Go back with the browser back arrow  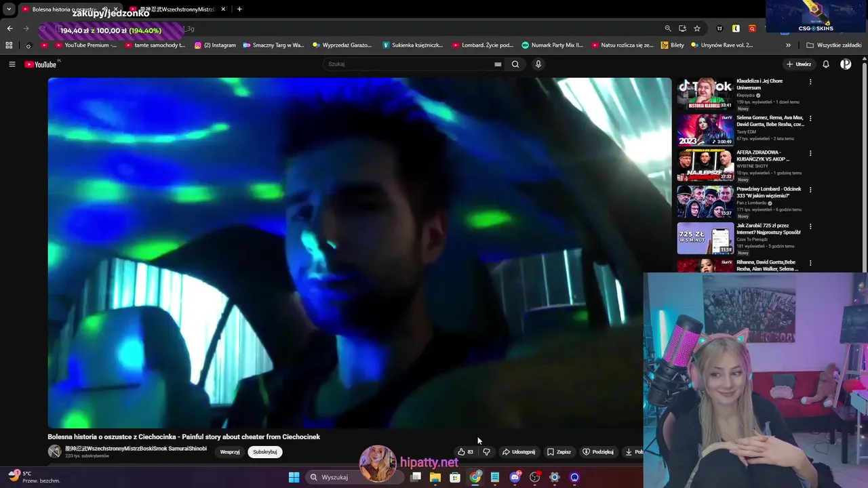(9, 28)
